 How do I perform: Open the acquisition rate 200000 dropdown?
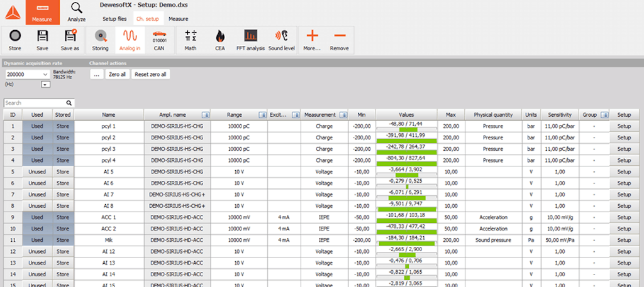[x=28, y=75]
